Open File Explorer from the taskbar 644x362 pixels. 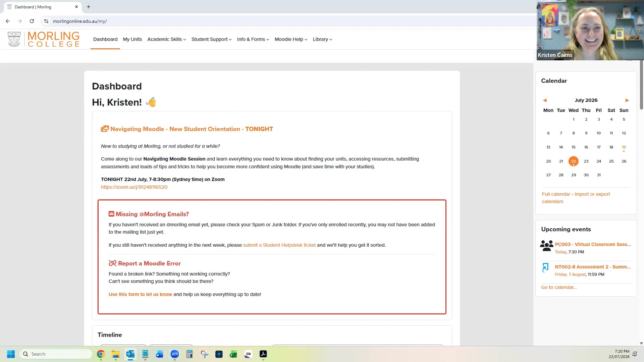click(x=116, y=354)
